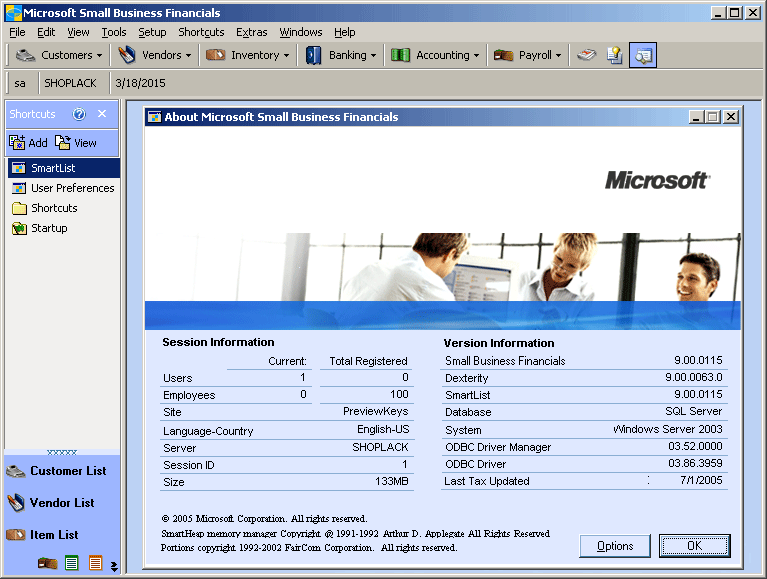Click the lightbulb note icon in toolbar
The height and width of the screenshot is (579, 767).
614,55
